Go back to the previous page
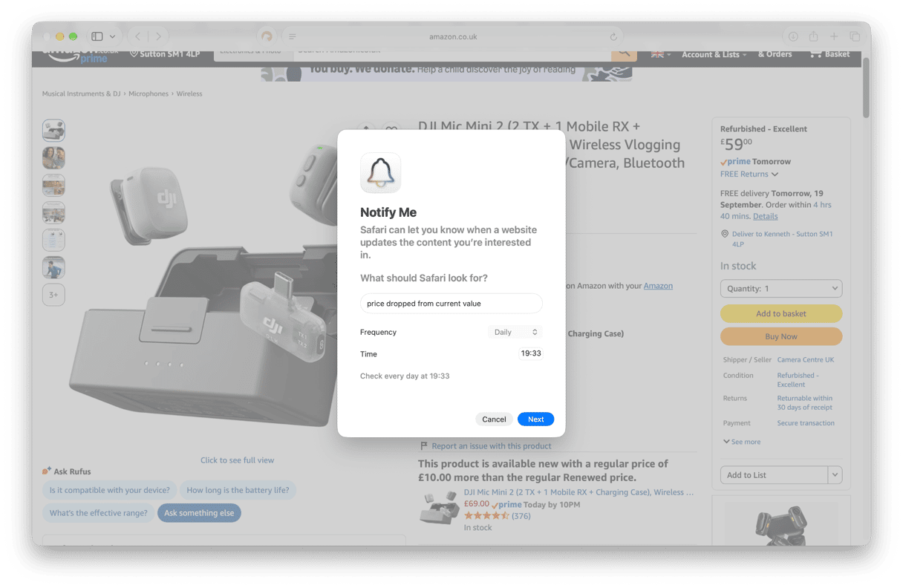 (x=138, y=36)
